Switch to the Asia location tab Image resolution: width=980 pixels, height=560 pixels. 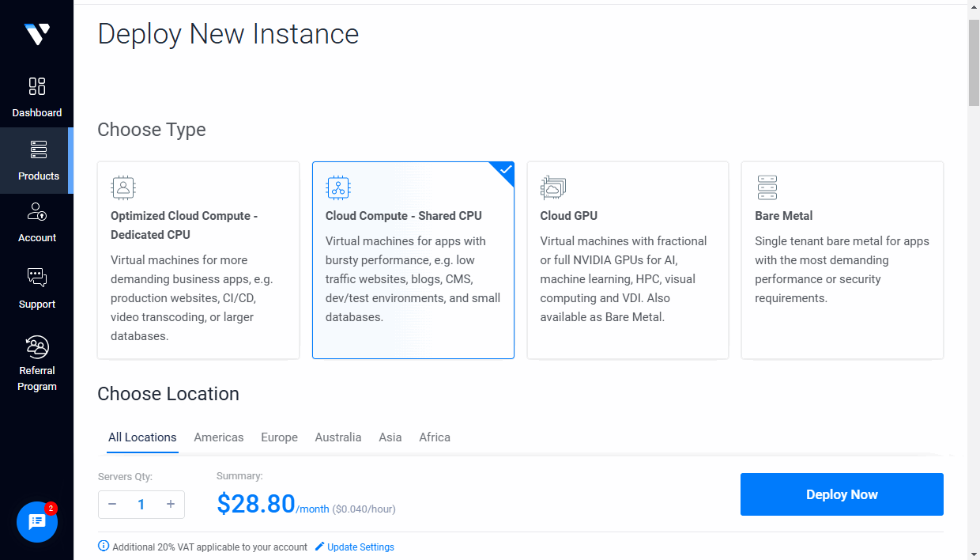click(390, 437)
